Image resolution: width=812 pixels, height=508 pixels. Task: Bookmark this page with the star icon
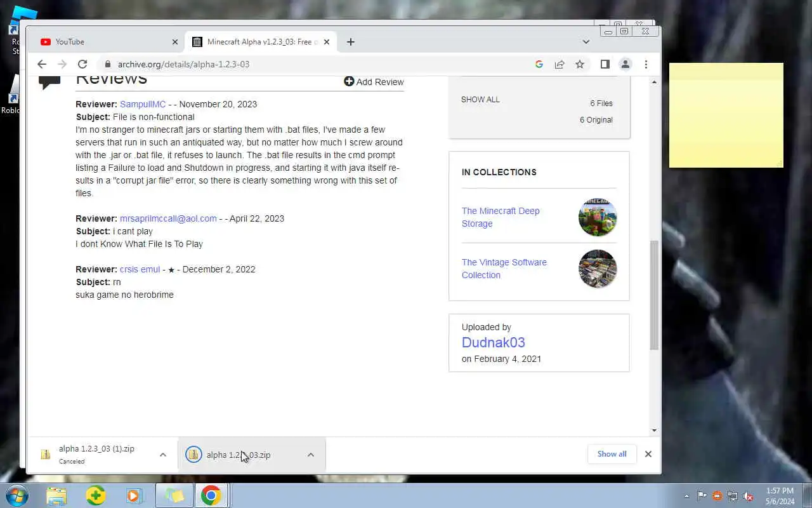click(x=580, y=64)
